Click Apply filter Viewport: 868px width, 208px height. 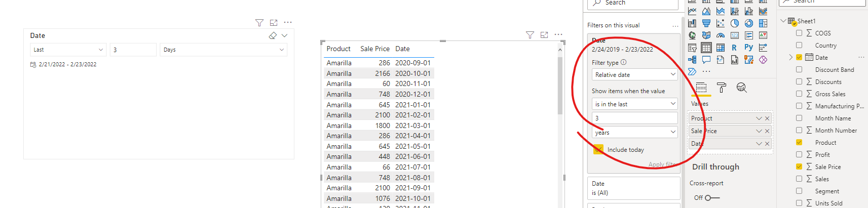[x=662, y=164]
